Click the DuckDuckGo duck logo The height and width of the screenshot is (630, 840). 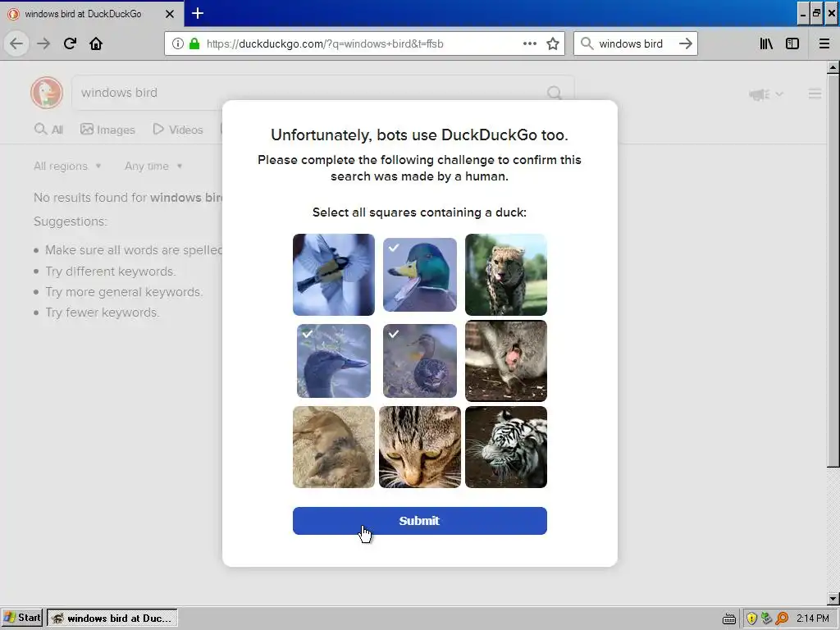point(47,93)
